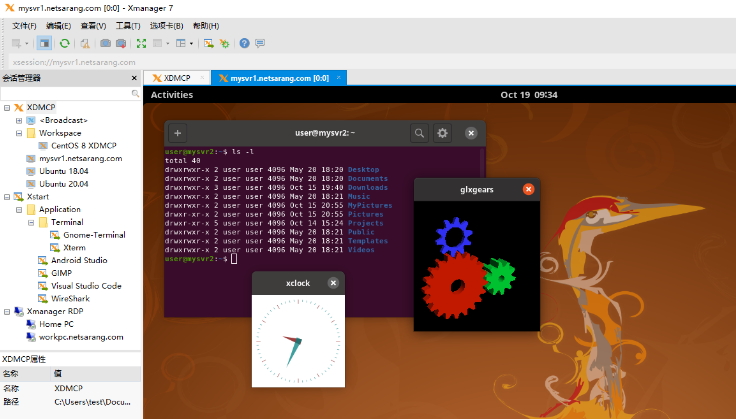This screenshot has height=419, width=736.
Task: Click the panel layout toolbar icon
Action: pyautogui.click(x=181, y=43)
